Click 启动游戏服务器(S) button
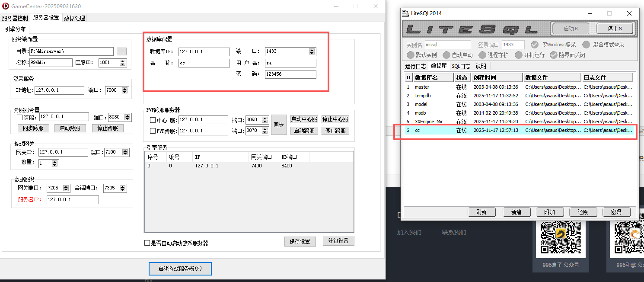Image resolution: width=644 pixels, height=282 pixels. pyautogui.click(x=180, y=269)
